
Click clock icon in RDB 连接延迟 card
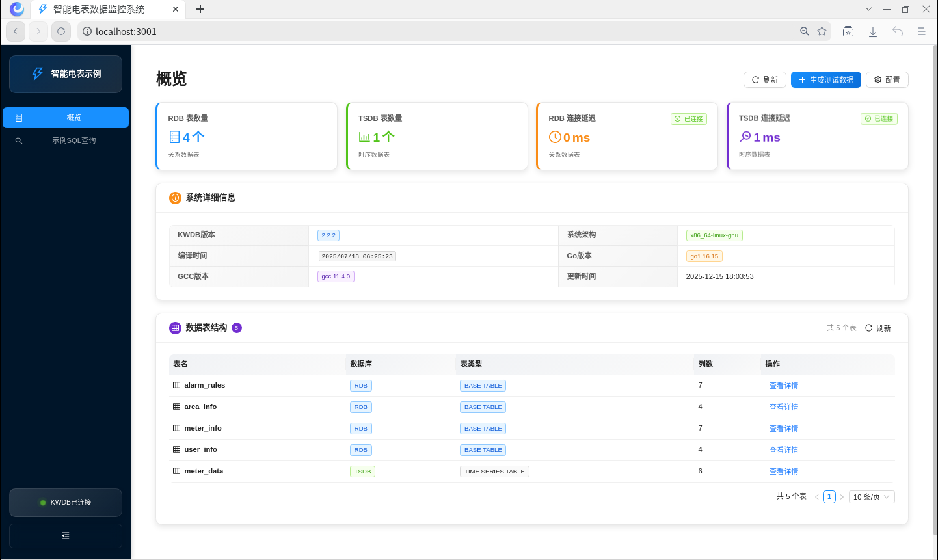(555, 137)
